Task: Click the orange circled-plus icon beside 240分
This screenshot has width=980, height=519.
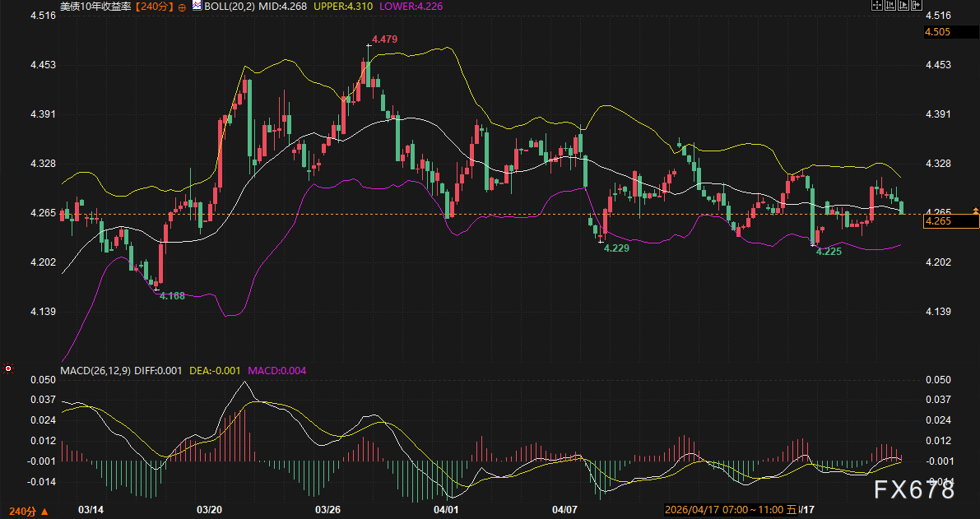Action: pos(182,7)
